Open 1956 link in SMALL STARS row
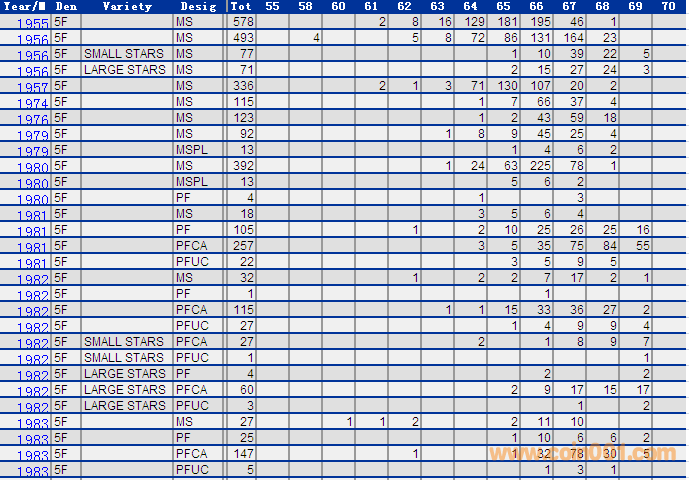Image resolution: width=689 pixels, height=480 pixels. (x=33, y=56)
